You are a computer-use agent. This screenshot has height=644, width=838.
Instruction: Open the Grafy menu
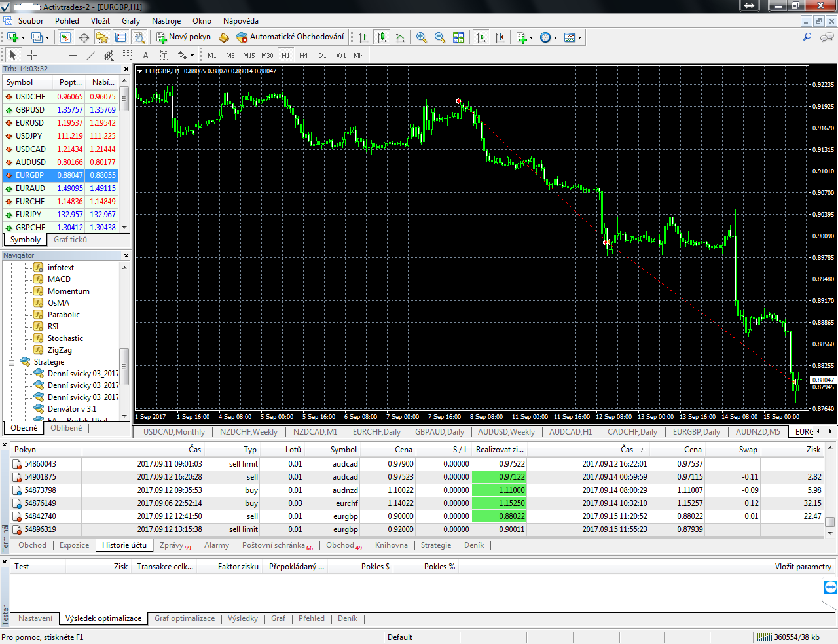click(131, 21)
